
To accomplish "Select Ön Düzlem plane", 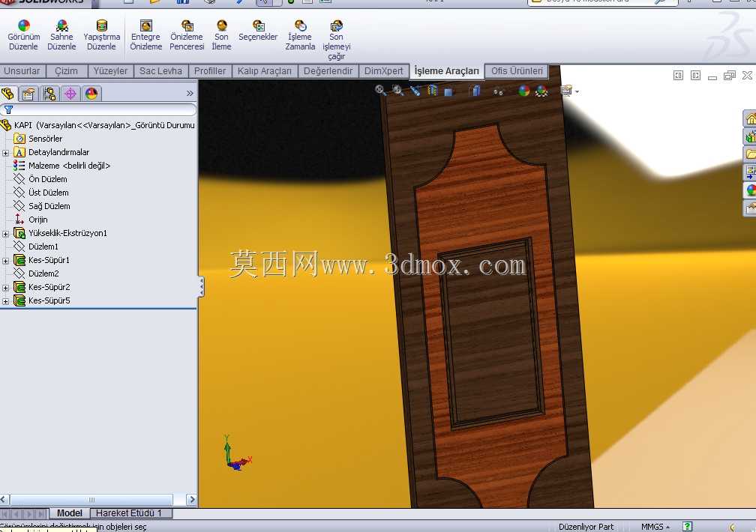I will (48, 179).
